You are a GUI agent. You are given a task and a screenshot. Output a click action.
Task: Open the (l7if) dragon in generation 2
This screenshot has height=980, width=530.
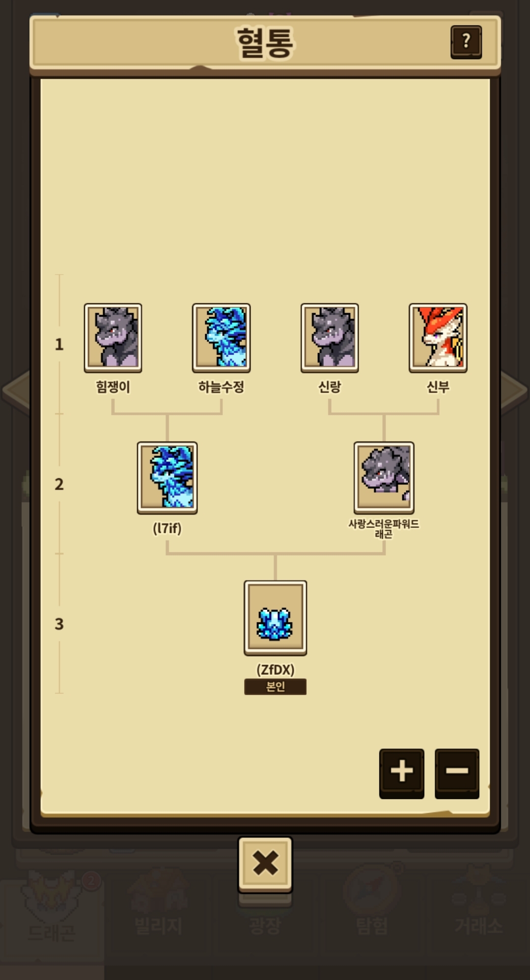[167, 478]
